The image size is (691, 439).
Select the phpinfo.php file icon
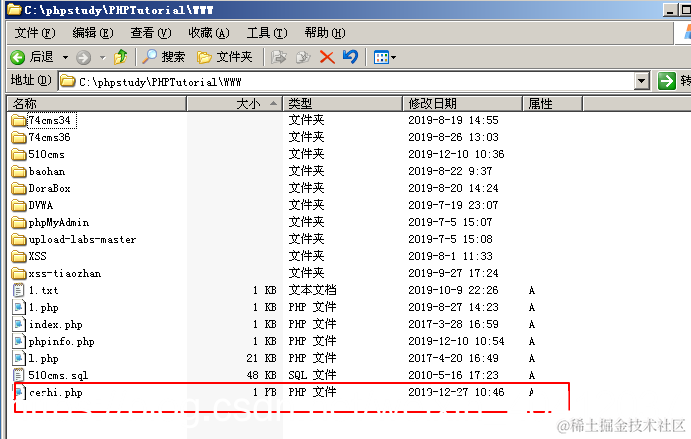point(19,342)
